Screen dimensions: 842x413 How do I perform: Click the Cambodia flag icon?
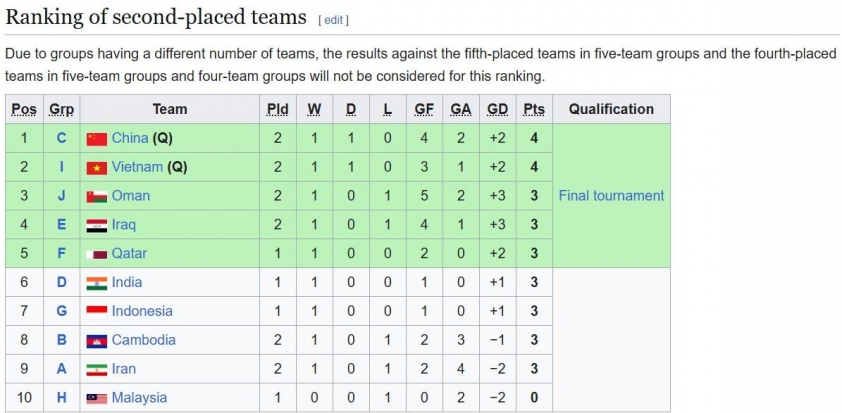97,340
